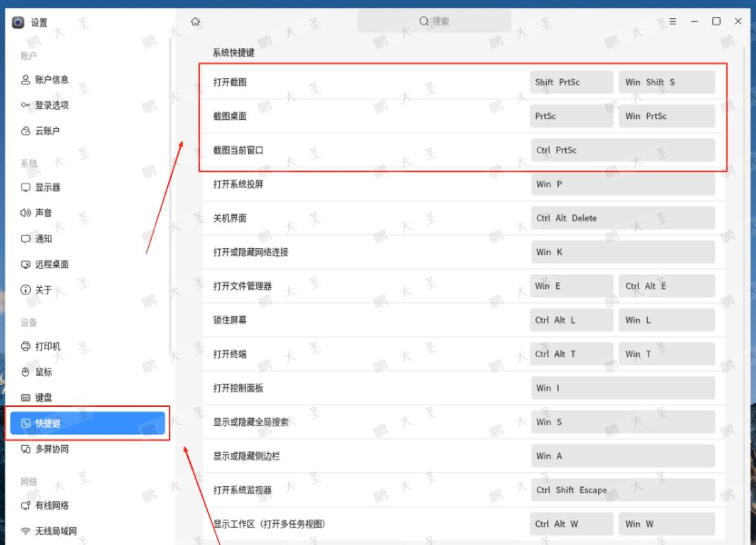
Task: Click the Win A shortcut box
Action: click(623, 456)
